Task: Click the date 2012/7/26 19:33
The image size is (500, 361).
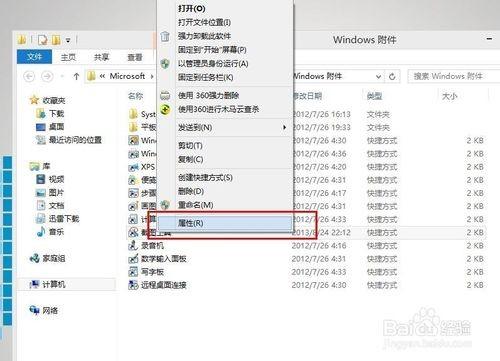Action: 321,127
